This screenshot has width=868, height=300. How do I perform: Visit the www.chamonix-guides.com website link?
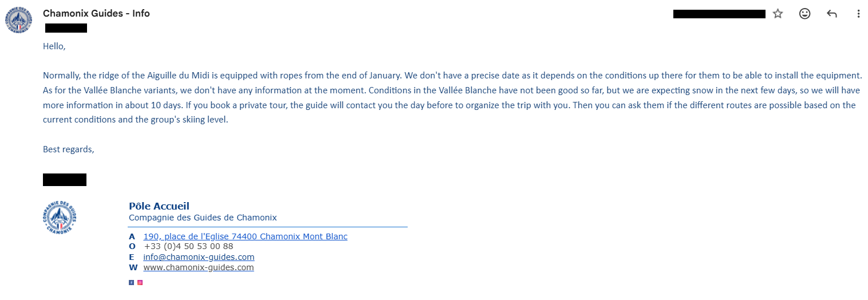pos(198,267)
